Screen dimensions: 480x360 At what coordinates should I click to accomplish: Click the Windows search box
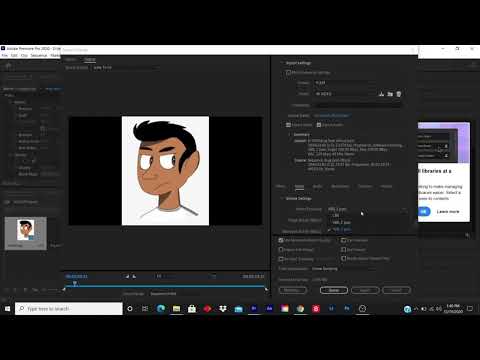pyautogui.click(x=69, y=309)
